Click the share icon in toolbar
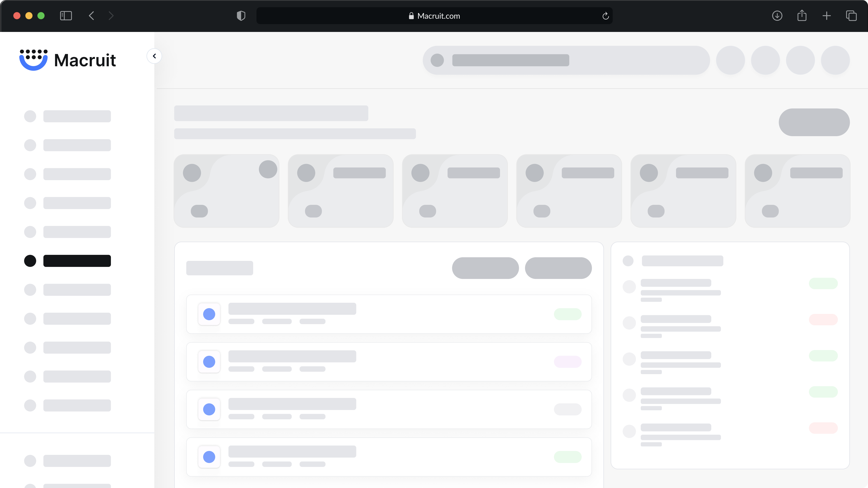Viewport: 868px width, 488px height. [802, 16]
